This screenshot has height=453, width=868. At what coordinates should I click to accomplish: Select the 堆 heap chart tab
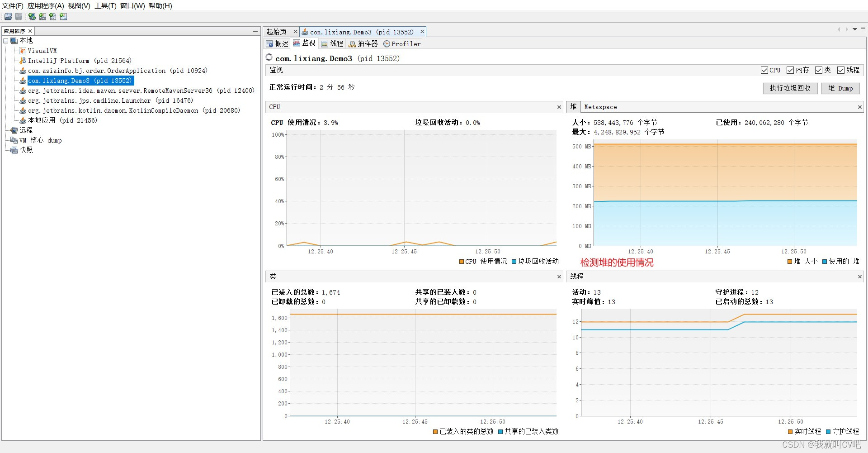point(573,107)
